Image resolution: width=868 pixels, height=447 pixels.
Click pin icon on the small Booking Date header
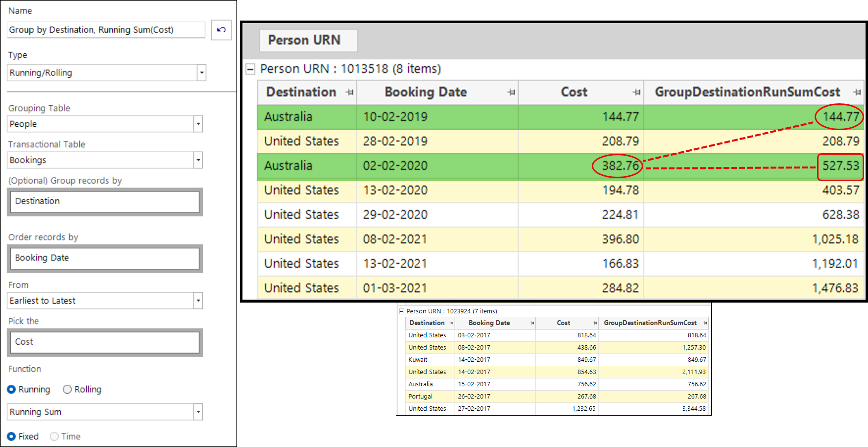(532, 323)
